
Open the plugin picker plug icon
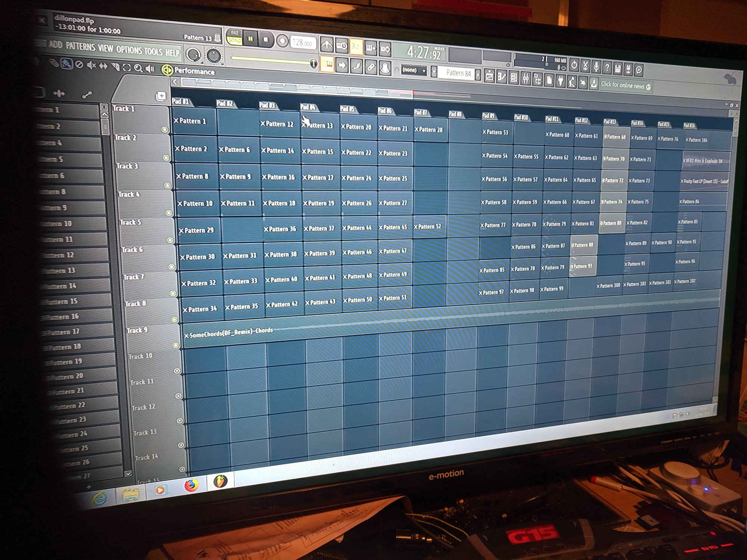click(560, 80)
